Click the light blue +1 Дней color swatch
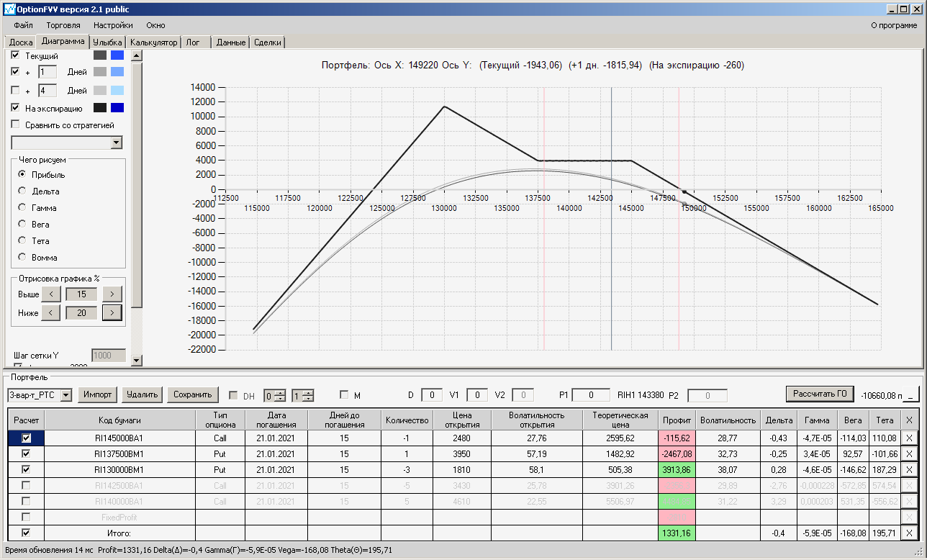Image resolution: width=927 pixels, height=560 pixels. [117, 72]
